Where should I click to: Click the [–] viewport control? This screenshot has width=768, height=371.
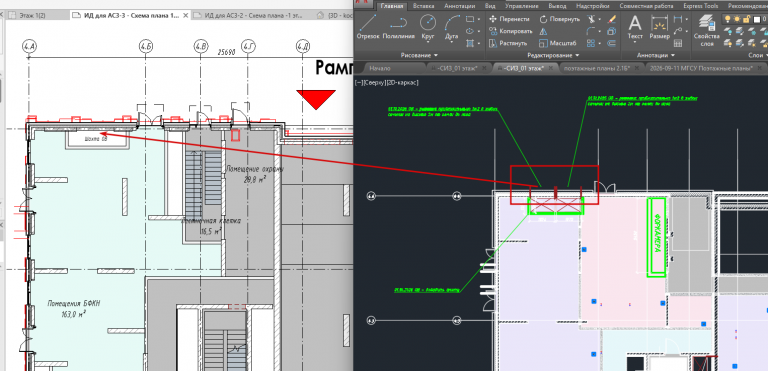tap(359, 82)
